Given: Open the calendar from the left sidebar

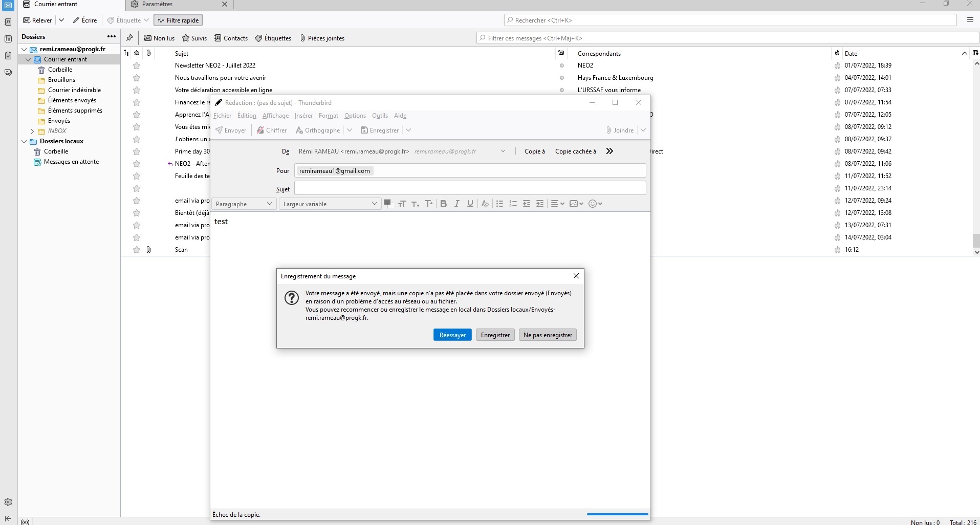Looking at the screenshot, I should pyautogui.click(x=8, y=39).
